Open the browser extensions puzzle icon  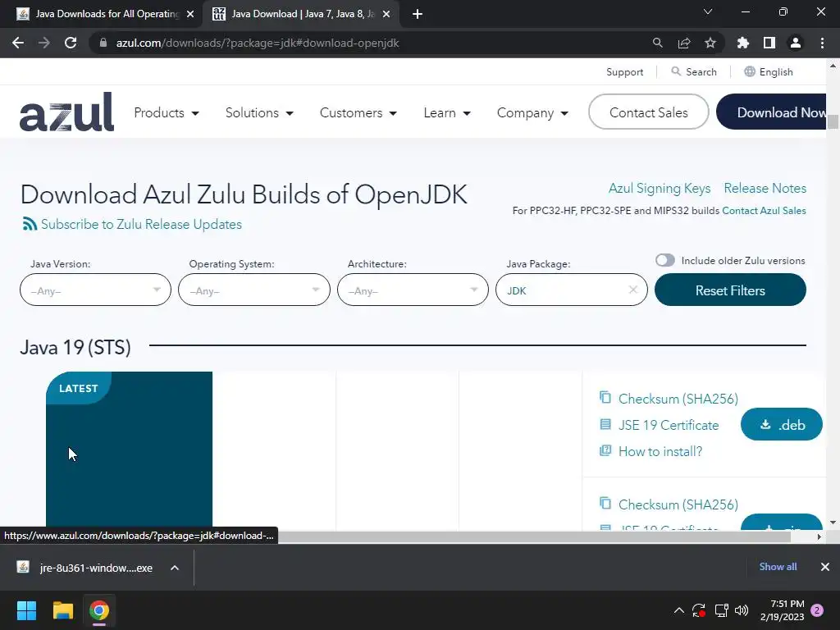click(x=743, y=43)
